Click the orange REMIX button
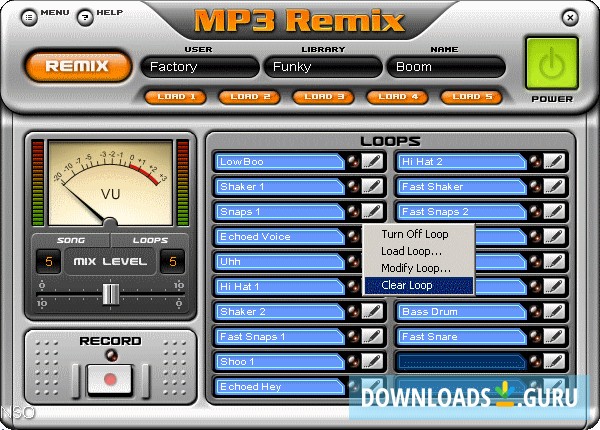600x430 pixels. pyautogui.click(x=78, y=66)
